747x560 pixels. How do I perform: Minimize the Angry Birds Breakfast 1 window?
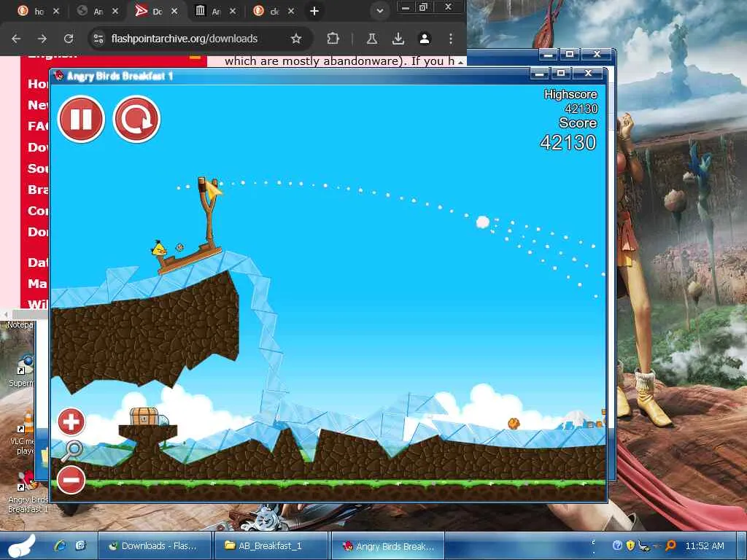pyautogui.click(x=539, y=74)
